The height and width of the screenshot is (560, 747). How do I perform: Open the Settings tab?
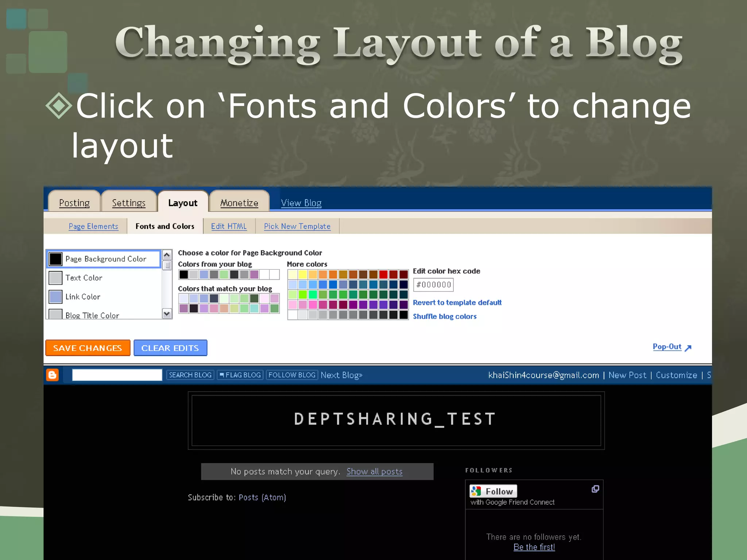coord(129,203)
